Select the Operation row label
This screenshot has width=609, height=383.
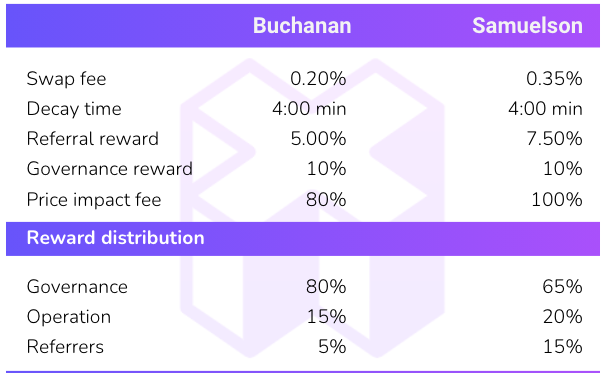69,317
